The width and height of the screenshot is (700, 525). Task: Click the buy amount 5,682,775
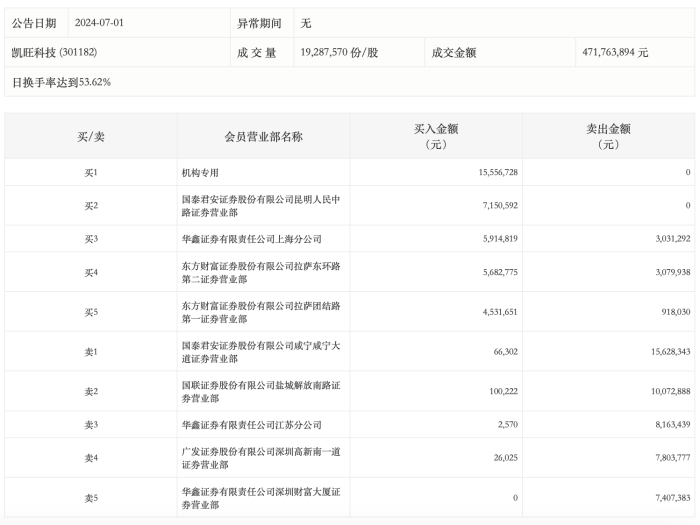coord(500,272)
